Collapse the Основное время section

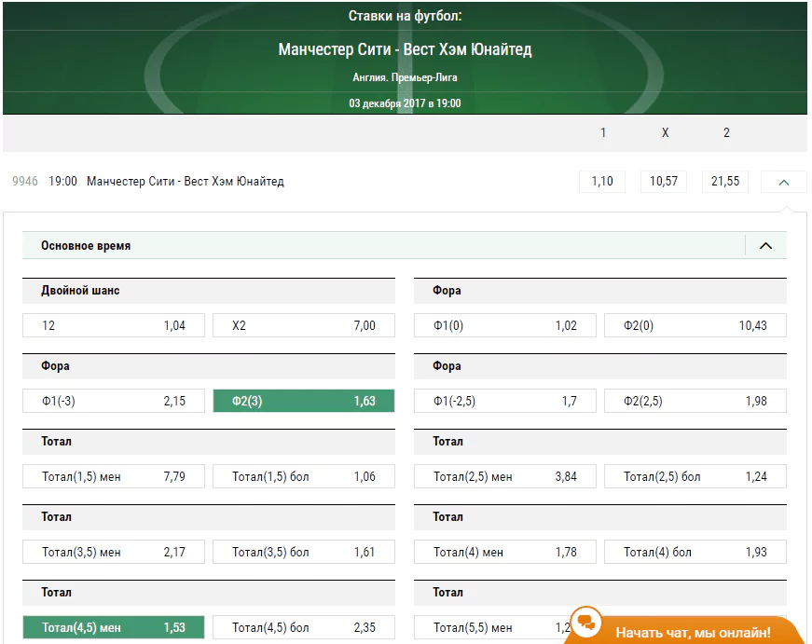765,245
